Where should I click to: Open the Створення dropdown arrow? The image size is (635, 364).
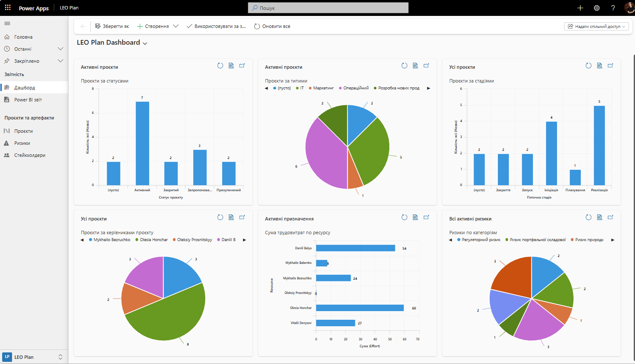[176, 26]
